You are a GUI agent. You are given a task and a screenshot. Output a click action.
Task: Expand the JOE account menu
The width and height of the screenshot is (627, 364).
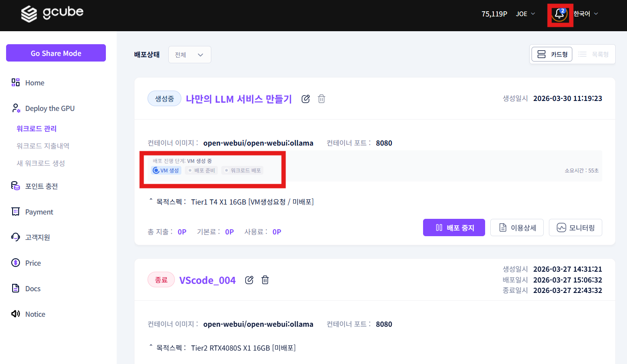[525, 14]
